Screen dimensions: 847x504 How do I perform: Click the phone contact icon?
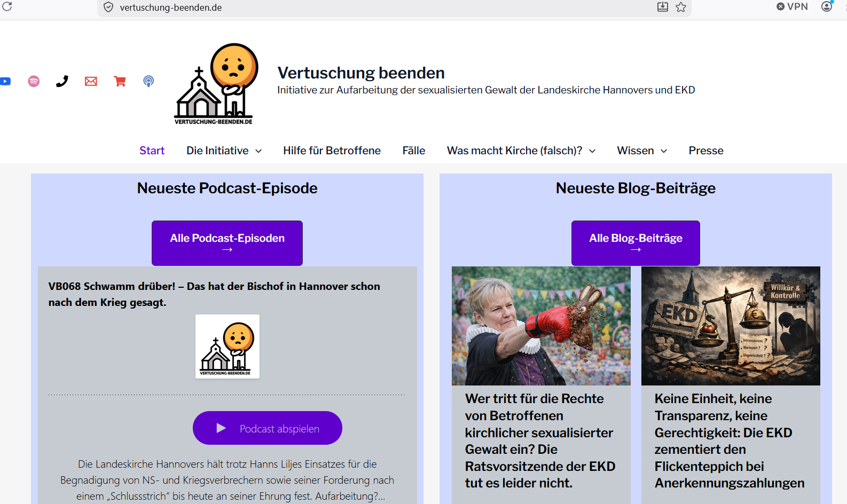pyautogui.click(x=62, y=81)
